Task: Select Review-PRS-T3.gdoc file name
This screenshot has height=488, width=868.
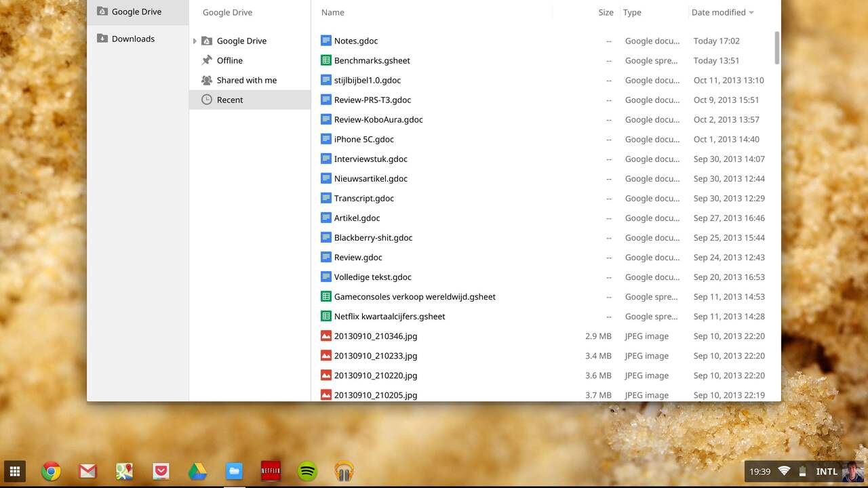Action: [x=372, y=100]
